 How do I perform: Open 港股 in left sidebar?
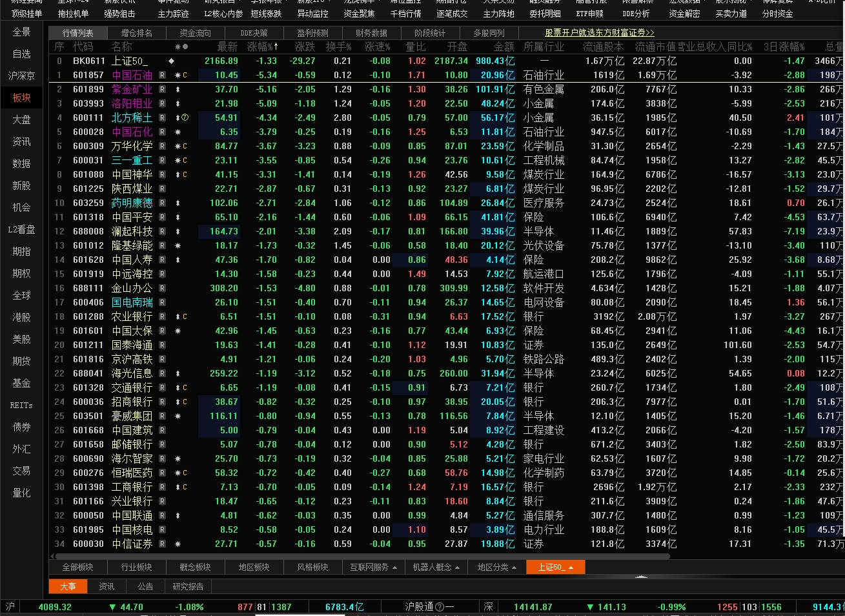tap(21, 317)
